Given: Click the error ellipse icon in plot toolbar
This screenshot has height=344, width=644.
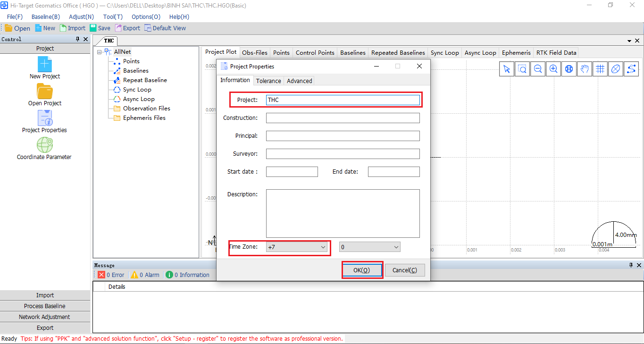Looking at the screenshot, I should point(615,69).
